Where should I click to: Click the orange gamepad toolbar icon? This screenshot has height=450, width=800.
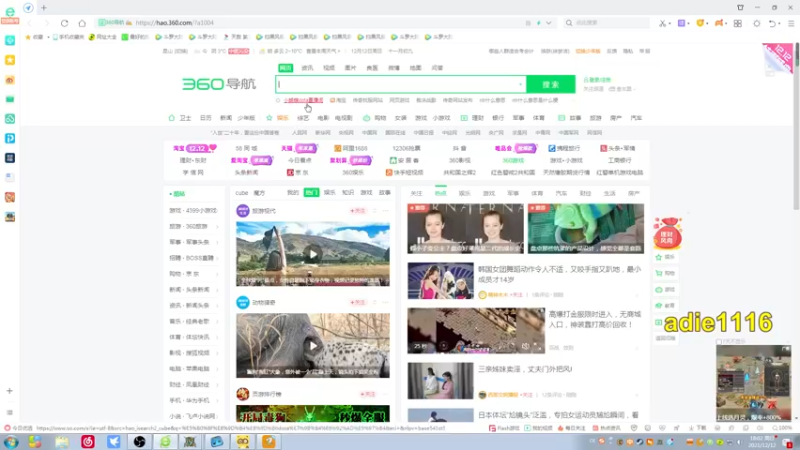718,23
